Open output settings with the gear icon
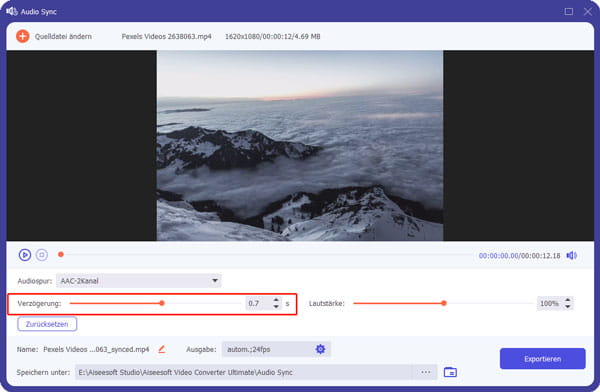This screenshot has width=600, height=392. (x=320, y=349)
